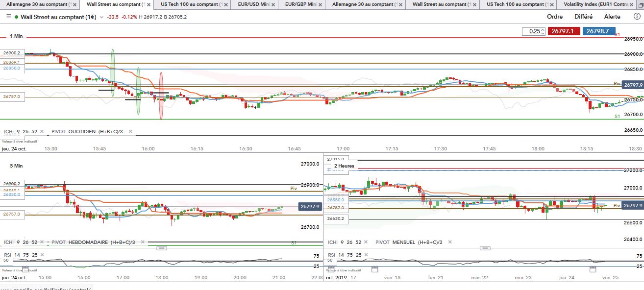Open the Alerte button
This screenshot has width=644, height=290.
(612, 17)
